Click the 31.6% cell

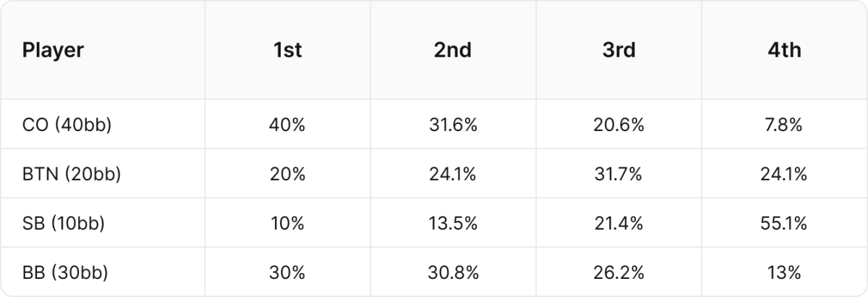pyautogui.click(x=454, y=125)
